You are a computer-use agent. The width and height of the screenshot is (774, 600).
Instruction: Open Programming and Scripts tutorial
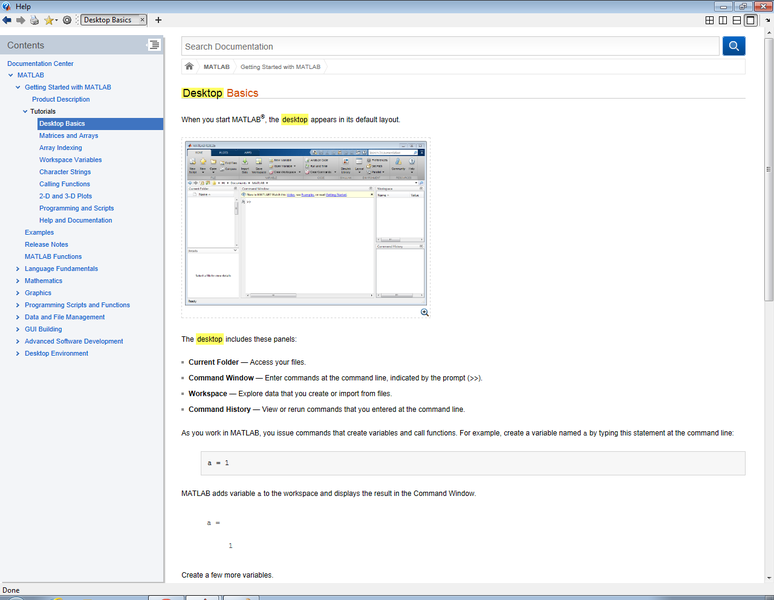point(77,208)
